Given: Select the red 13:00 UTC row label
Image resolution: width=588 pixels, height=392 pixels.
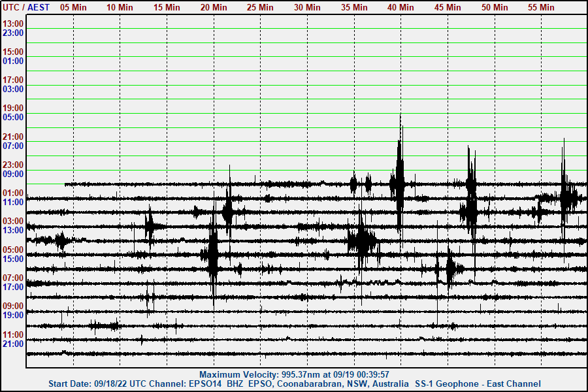Looking at the screenshot, I should (x=13, y=24).
